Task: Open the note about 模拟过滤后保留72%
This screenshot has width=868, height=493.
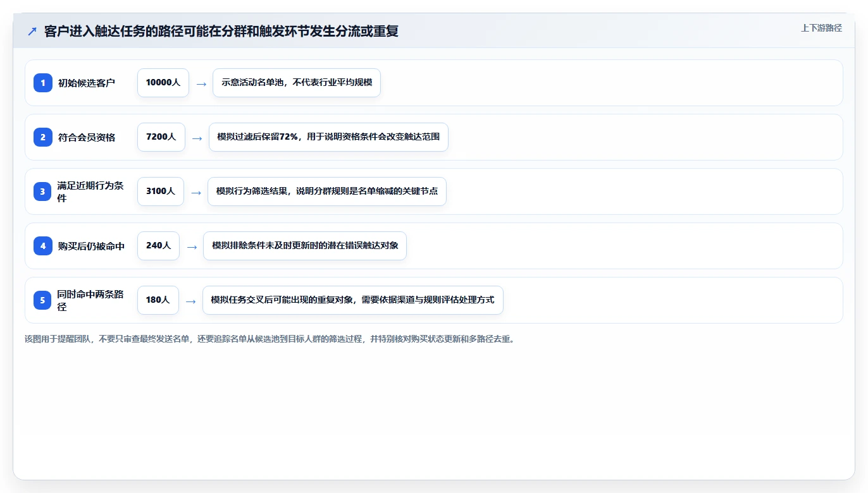Action: [x=328, y=137]
